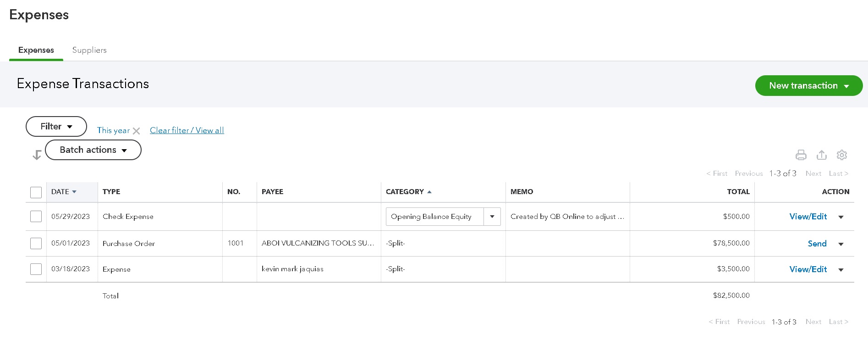Switch to the Suppliers tab
This screenshot has height=352, width=868.
click(x=89, y=50)
